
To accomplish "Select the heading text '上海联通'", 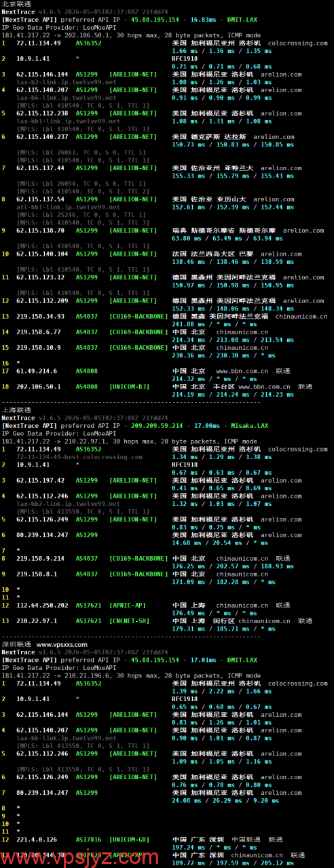I will 16,410.
